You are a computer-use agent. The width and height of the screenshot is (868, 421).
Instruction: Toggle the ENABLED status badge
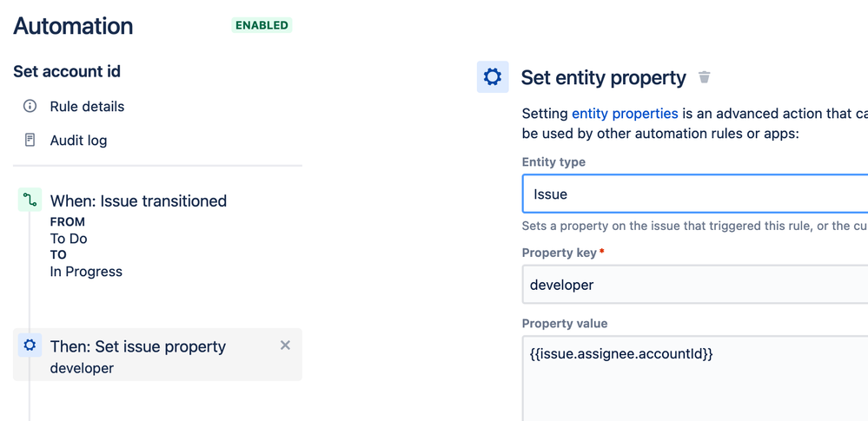(262, 25)
